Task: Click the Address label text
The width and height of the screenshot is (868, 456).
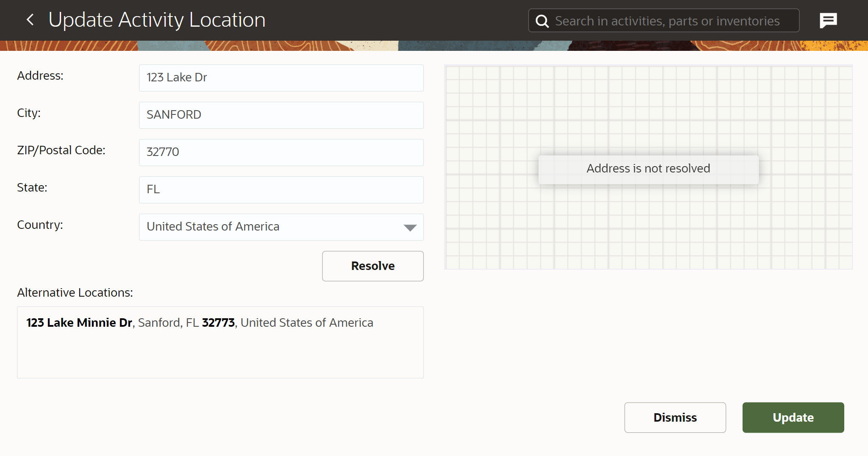Action: pos(40,75)
